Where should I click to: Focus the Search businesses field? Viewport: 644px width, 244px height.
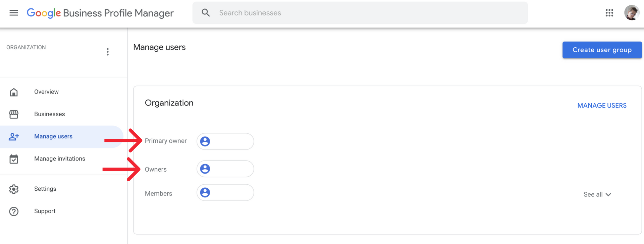pos(360,13)
